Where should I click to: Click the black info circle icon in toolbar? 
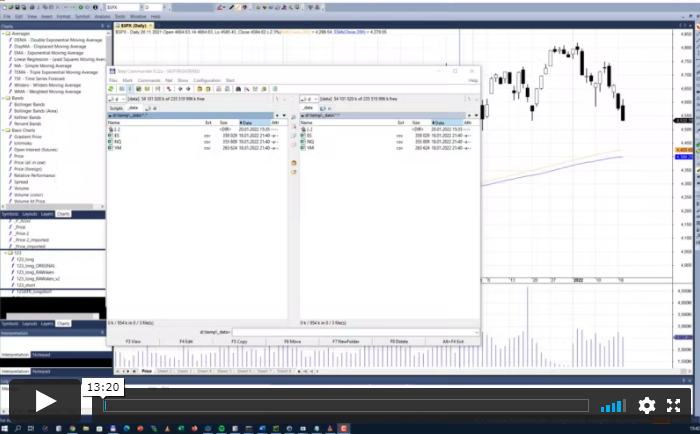click(x=95, y=8)
